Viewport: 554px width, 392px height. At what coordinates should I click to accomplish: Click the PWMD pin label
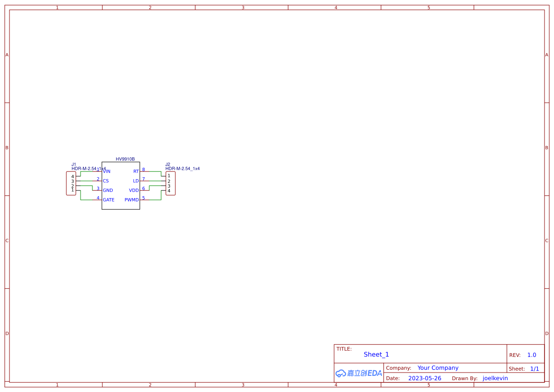(132, 200)
